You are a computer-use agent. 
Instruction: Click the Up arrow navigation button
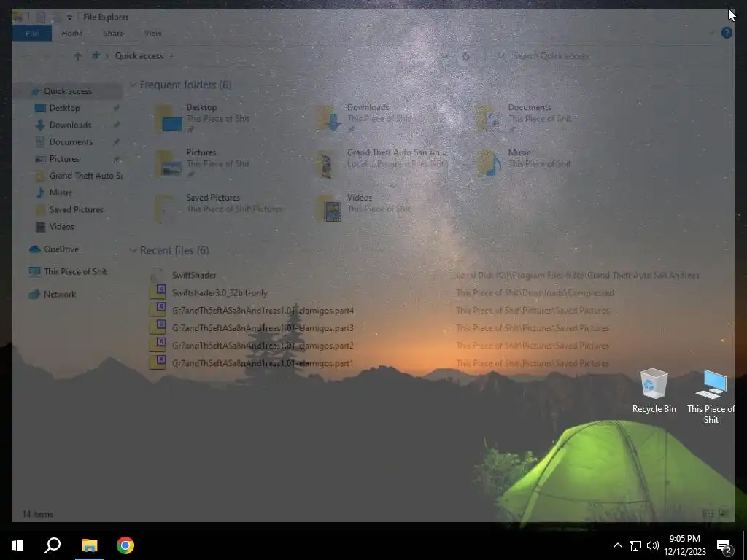(x=77, y=56)
